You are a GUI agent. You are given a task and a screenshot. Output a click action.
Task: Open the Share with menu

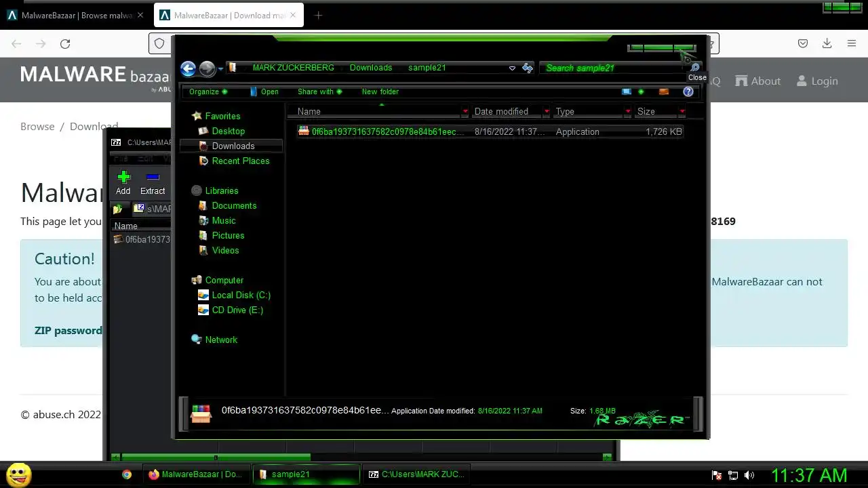pyautogui.click(x=320, y=91)
